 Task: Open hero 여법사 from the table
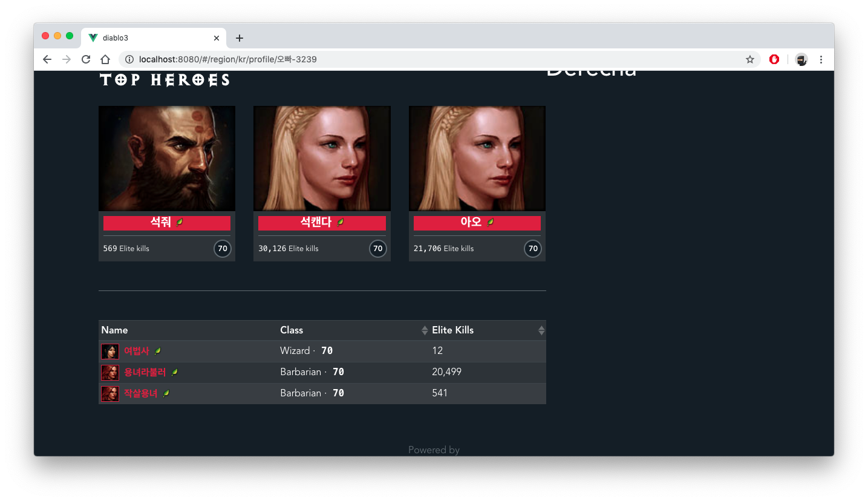tap(137, 351)
